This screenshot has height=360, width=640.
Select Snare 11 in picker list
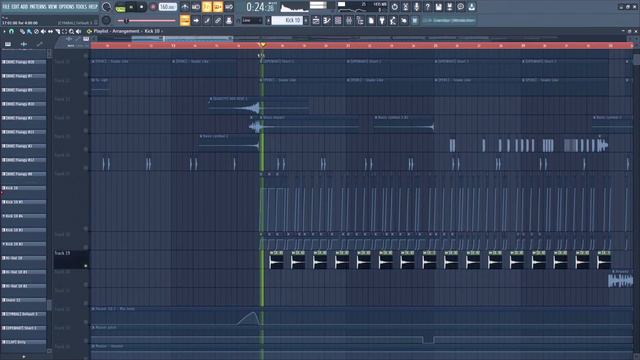click(x=23, y=300)
